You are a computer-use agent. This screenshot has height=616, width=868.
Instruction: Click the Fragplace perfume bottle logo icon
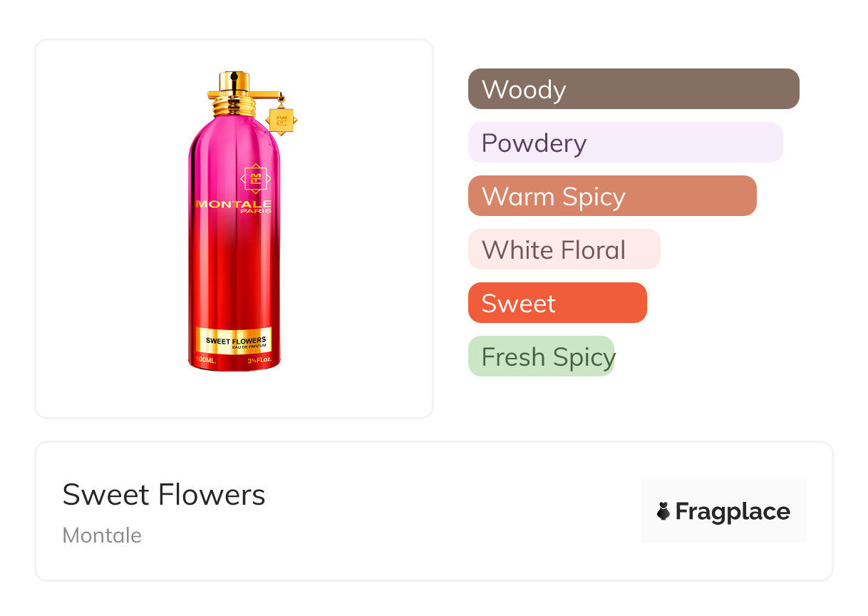(x=663, y=511)
